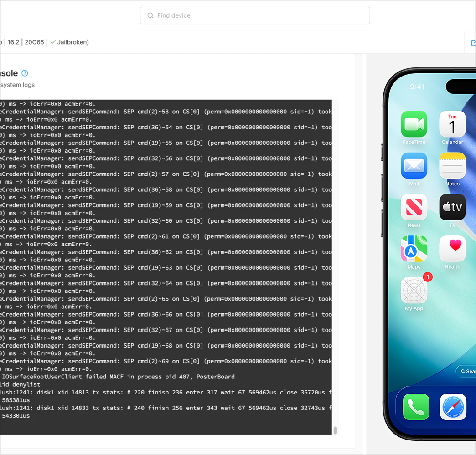The height and width of the screenshot is (455, 476).
Task: Tap the News app icon
Action: (x=414, y=207)
